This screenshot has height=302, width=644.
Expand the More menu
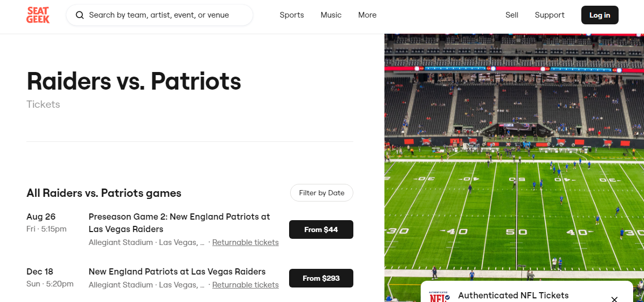[x=367, y=15]
